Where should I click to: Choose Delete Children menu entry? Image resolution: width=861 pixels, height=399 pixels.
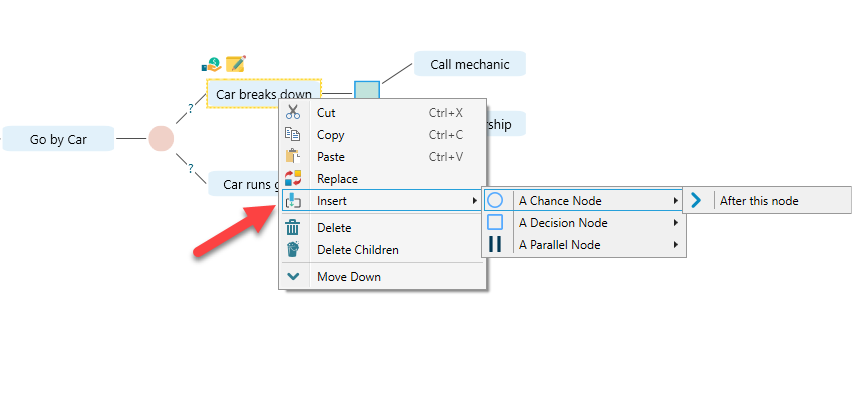(383, 250)
